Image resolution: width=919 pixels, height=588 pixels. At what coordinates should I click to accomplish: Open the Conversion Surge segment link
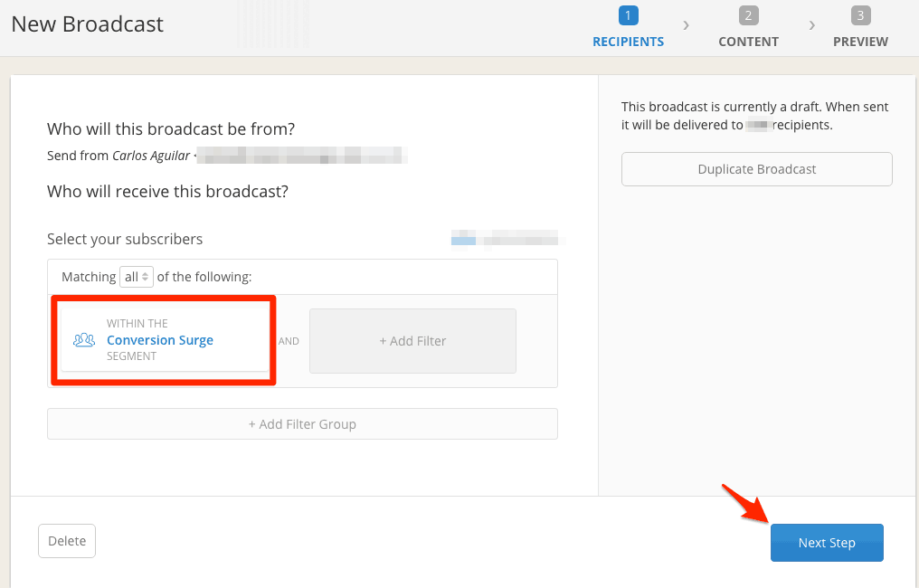160,340
